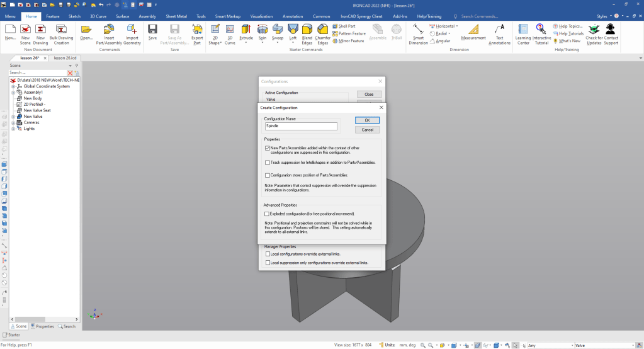
Task: Check the Exploded configuration option
Action: tap(268, 214)
